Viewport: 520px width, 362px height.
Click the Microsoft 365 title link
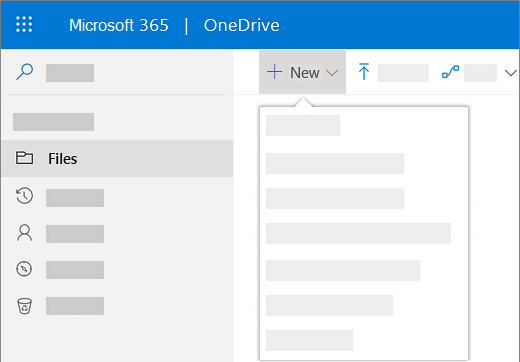point(119,25)
